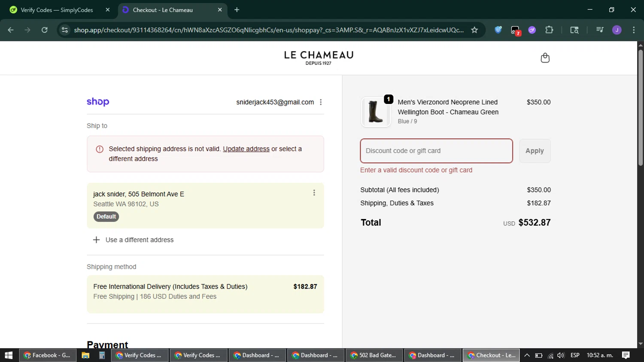
Task: Choose Free International Delivery shipping method
Action: [205, 294]
